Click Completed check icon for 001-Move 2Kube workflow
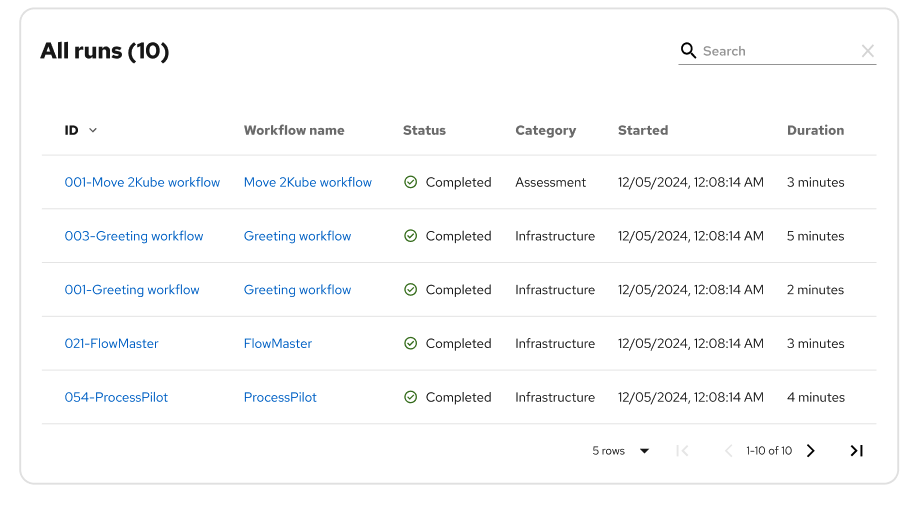 point(410,182)
